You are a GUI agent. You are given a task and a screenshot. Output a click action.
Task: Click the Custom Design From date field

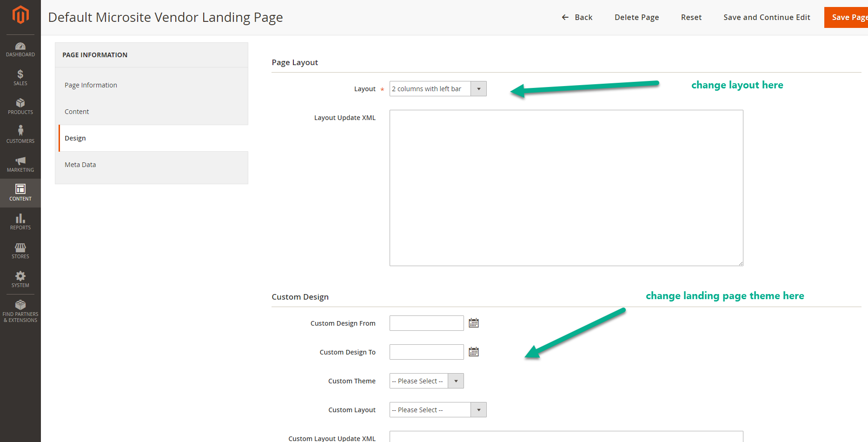click(426, 323)
